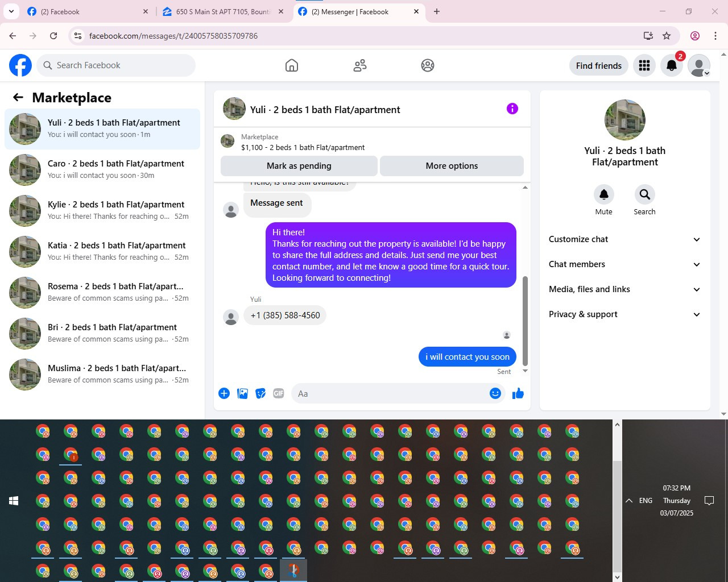The height and width of the screenshot is (582, 728).
Task: Open Chrome three-dot menu
Action: click(715, 36)
